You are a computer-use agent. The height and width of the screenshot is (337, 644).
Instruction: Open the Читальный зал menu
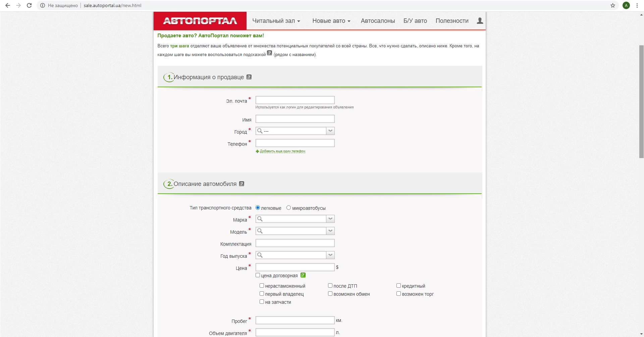click(x=276, y=21)
